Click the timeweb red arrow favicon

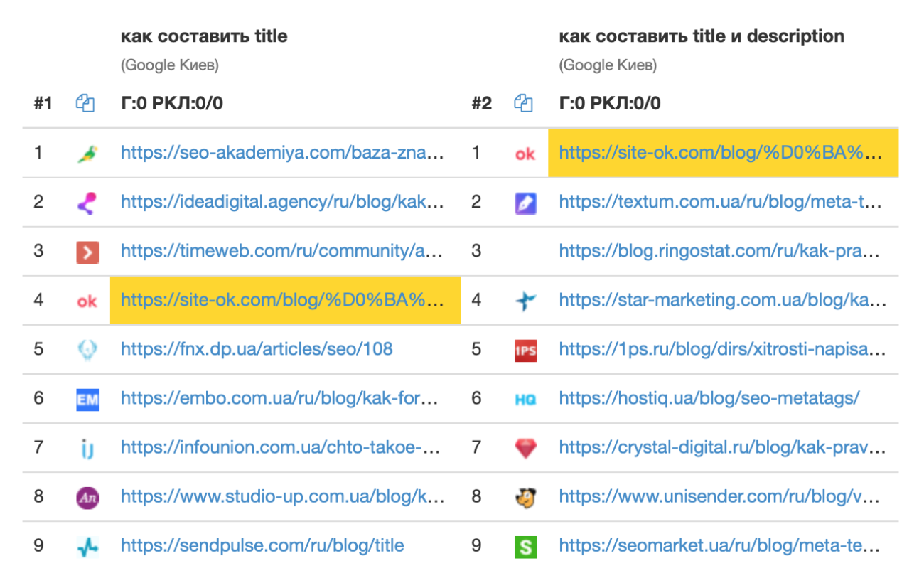click(x=87, y=252)
